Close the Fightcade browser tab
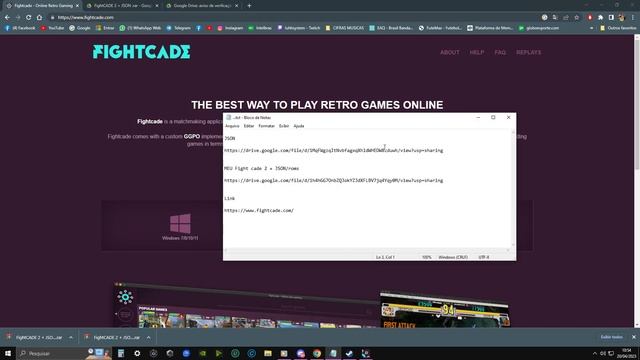Screen dimensions: 640x360 [77, 6]
